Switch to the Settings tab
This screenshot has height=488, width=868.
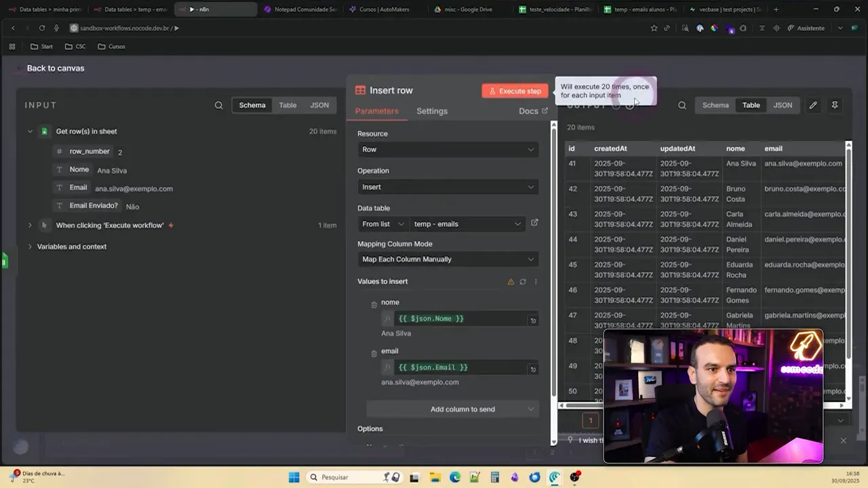point(432,111)
